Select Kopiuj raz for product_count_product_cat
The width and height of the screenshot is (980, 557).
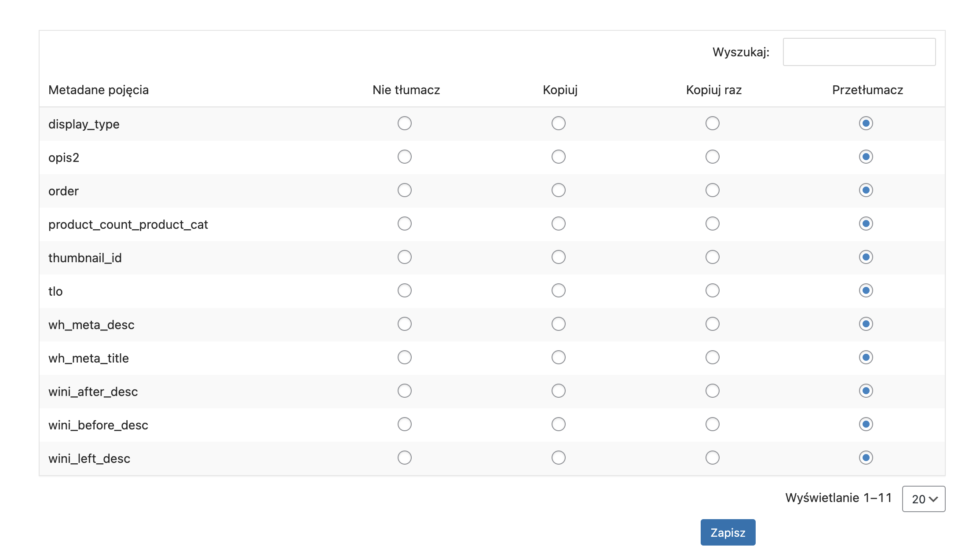click(x=713, y=224)
